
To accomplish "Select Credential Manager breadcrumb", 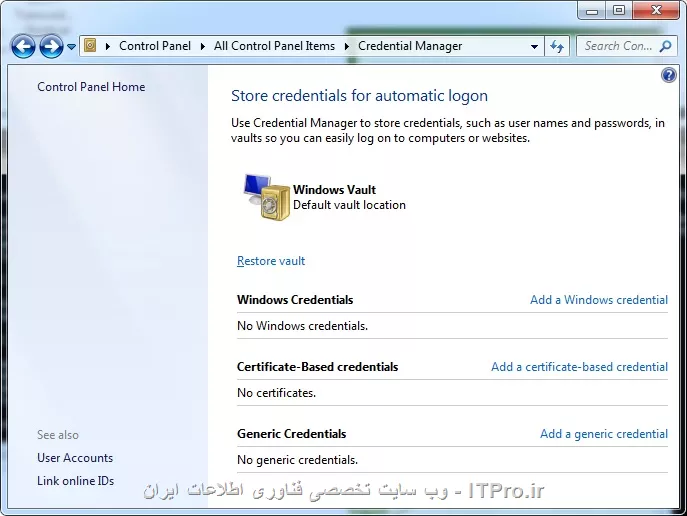I will pos(410,46).
